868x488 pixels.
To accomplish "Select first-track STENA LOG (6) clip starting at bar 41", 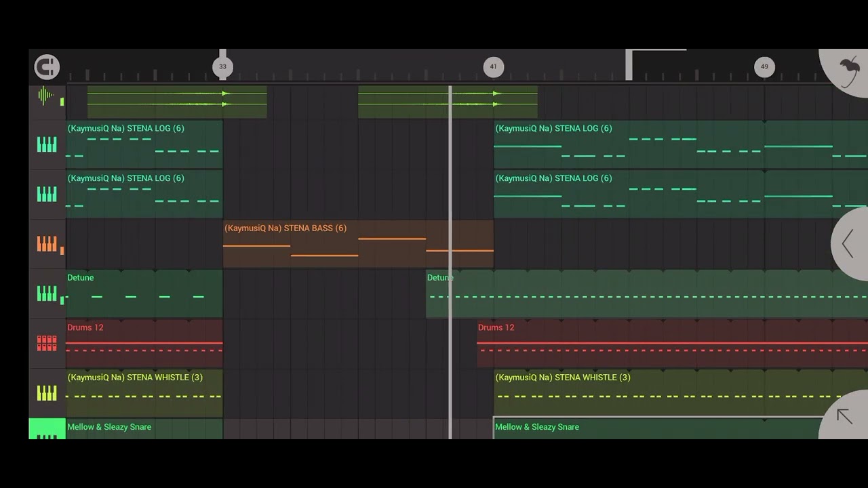I will click(x=681, y=144).
